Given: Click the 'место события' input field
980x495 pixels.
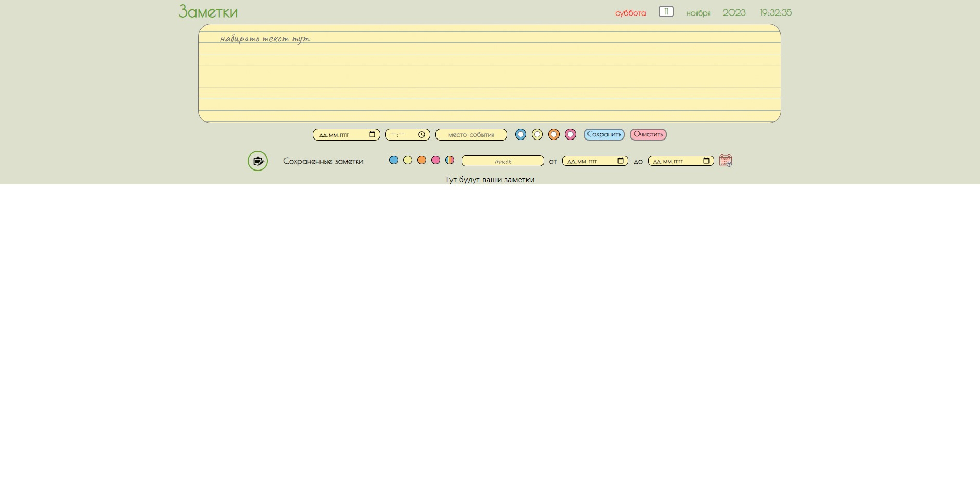Looking at the screenshot, I should point(471,135).
